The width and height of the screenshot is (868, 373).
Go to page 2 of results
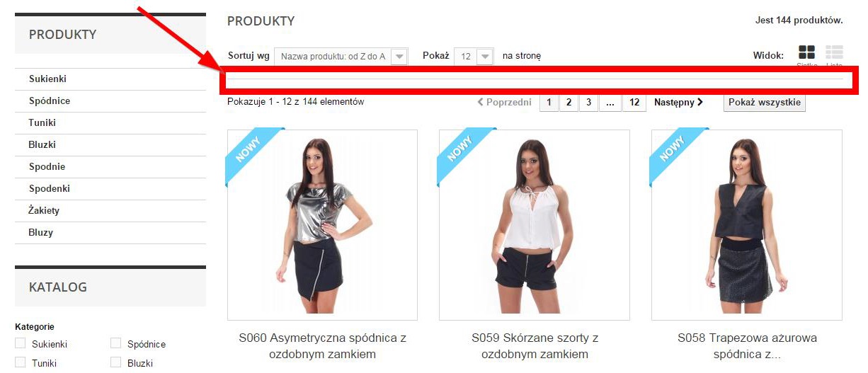pos(569,103)
